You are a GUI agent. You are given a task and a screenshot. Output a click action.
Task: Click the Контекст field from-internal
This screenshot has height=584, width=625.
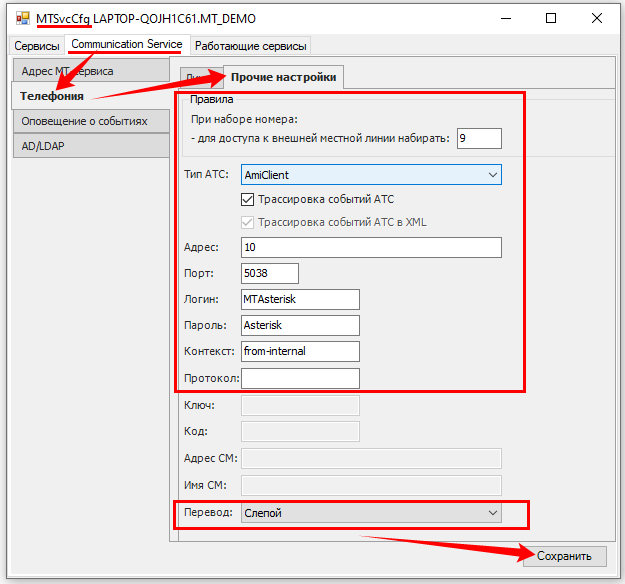coord(299,351)
